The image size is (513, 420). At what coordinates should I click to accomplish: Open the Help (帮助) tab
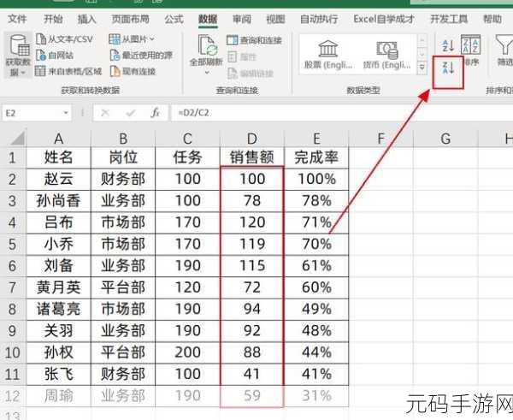pyautogui.click(x=492, y=19)
